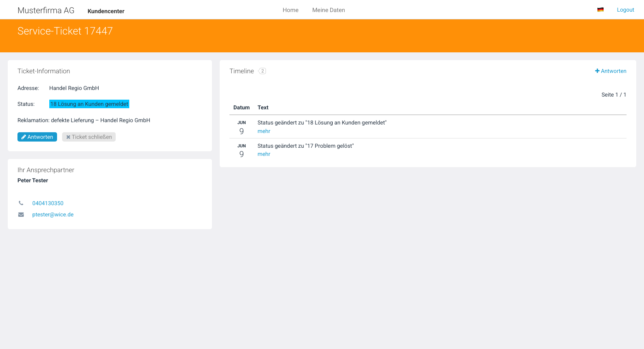Viewport: 644px width, 349px height.
Task: Open mehr under '18 Lösung an Kunden gemeldet' entry
Action: [x=264, y=131]
